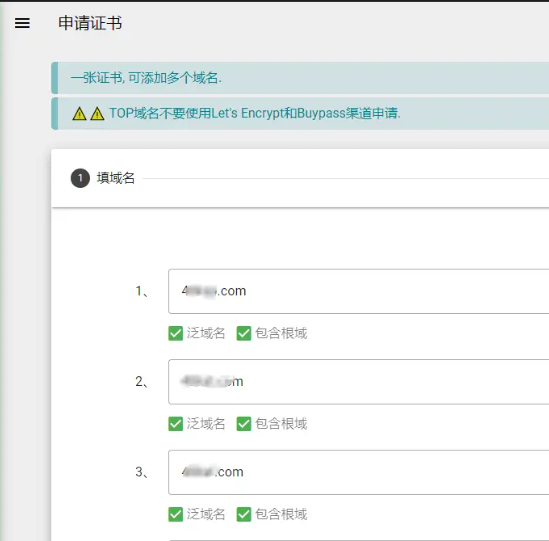The image size is (549, 541).
Task: Open the hamburger navigation menu
Action: tap(22, 23)
